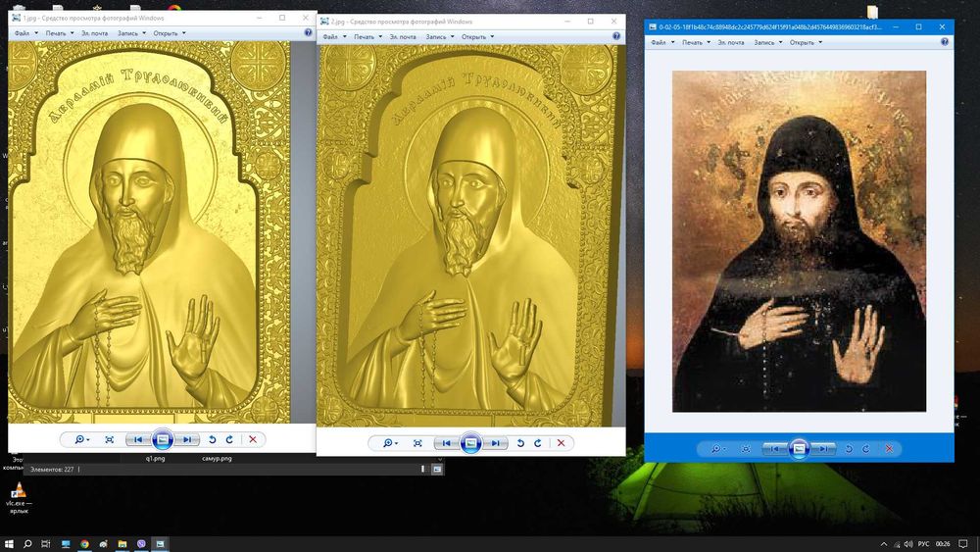The width and height of the screenshot is (980, 552).
Task: Go to next photo in painted portrait viewer
Action: click(x=823, y=449)
